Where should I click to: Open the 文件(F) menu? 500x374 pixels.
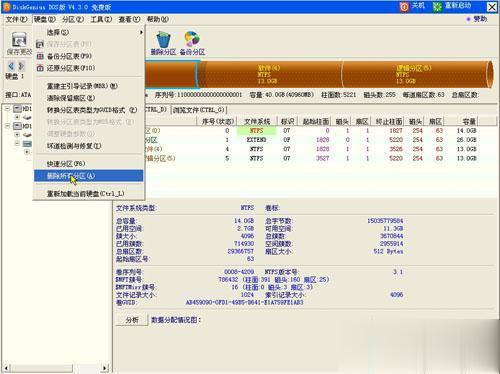click(16, 19)
